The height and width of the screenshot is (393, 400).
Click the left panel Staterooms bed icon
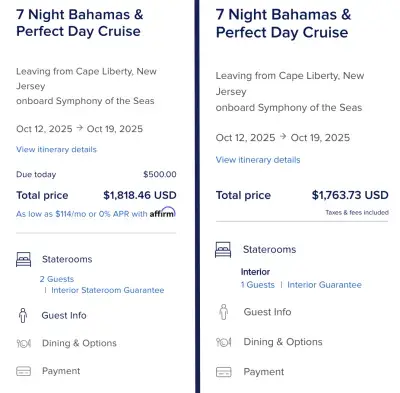pyautogui.click(x=23, y=259)
